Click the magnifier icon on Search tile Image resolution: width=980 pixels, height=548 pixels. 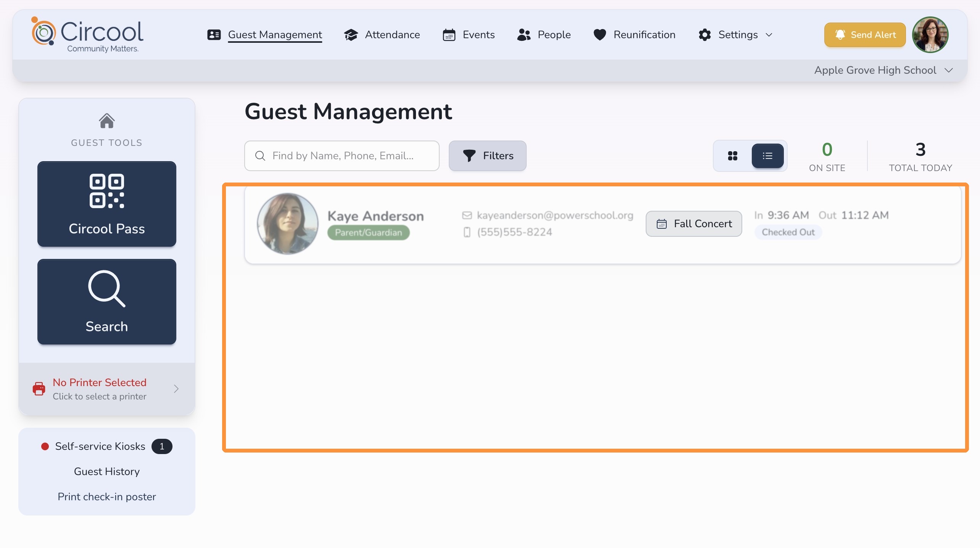click(x=107, y=289)
